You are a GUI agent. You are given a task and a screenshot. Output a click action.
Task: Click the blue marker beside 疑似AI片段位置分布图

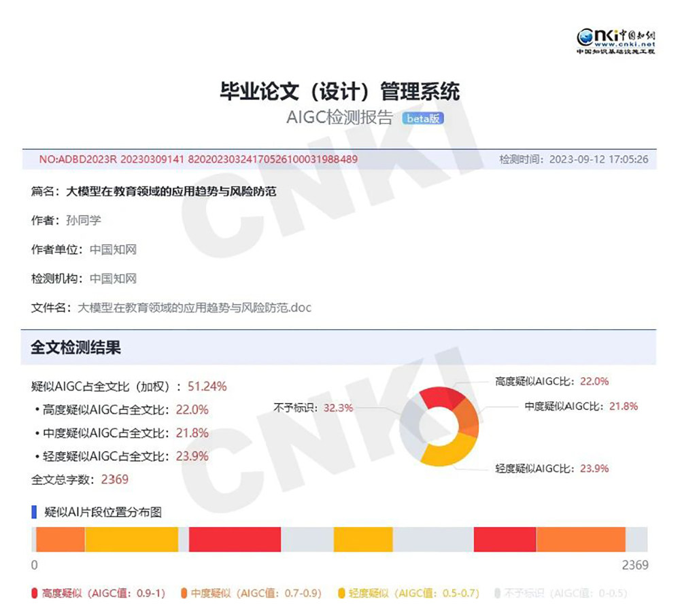pyautogui.click(x=34, y=512)
